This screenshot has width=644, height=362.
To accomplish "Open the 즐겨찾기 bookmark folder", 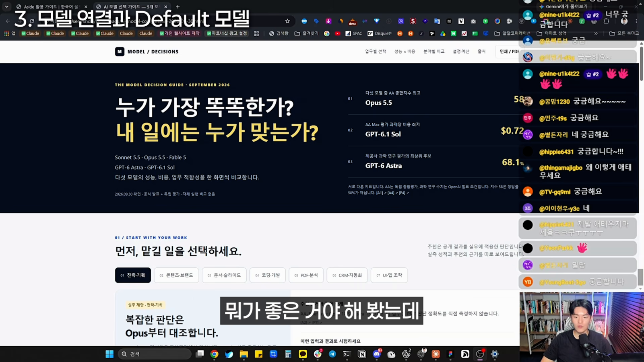I will [306, 33].
